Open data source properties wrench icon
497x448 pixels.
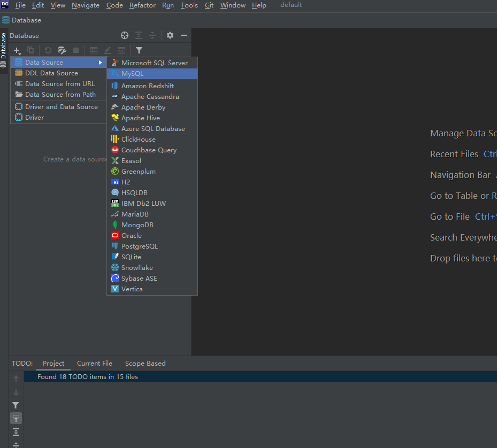point(62,50)
